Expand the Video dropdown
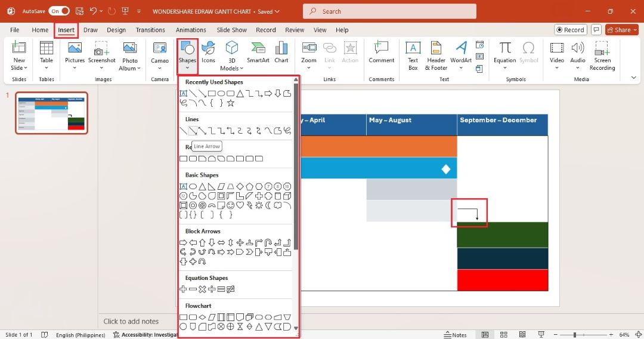 click(x=556, y=68)
